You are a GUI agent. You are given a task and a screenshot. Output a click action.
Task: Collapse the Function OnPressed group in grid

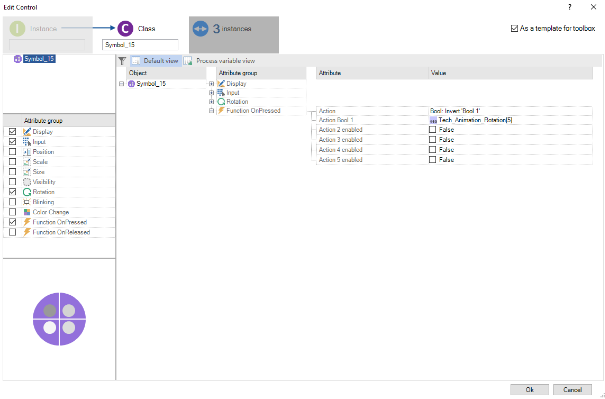pyautogui.click(x=211, y=111)
